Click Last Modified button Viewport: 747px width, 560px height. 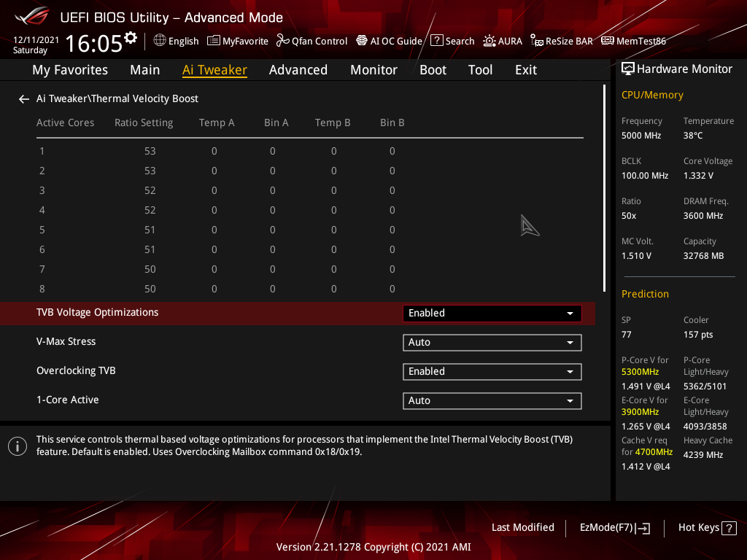(x=522, y=528)
